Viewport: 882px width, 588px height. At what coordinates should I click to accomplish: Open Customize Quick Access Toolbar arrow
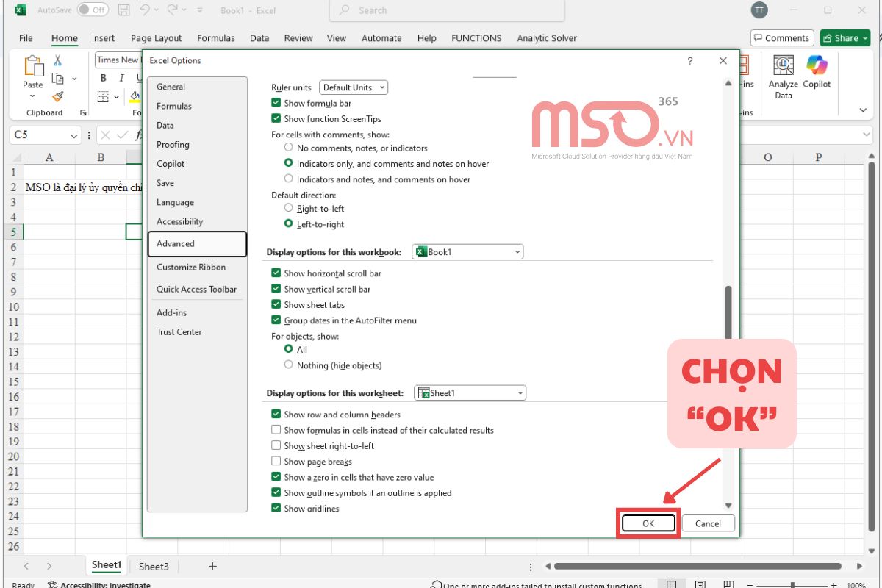tap(198, 10)
